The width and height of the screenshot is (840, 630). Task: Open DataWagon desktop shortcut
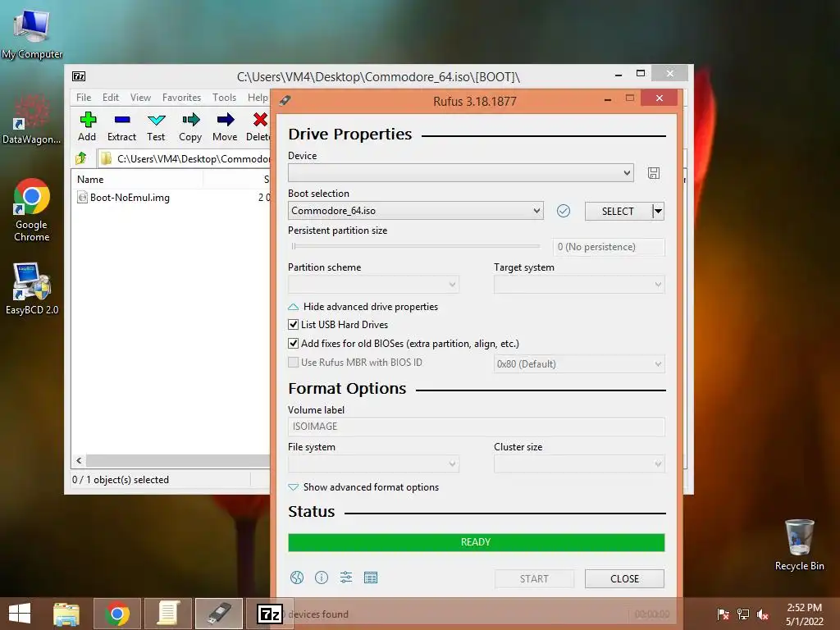[32, 119]
